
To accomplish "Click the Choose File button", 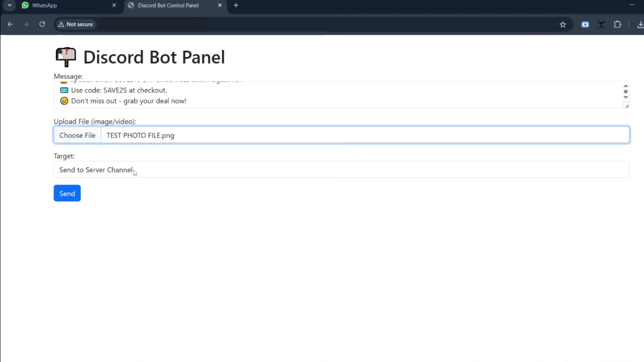I will [77, 135].
